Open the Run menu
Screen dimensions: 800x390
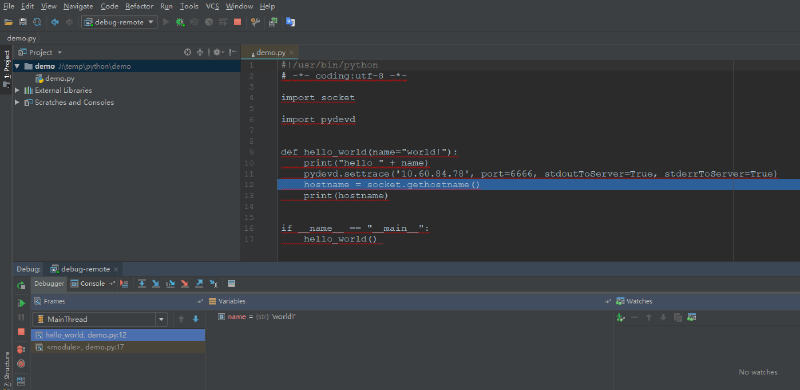click(166, 7)
